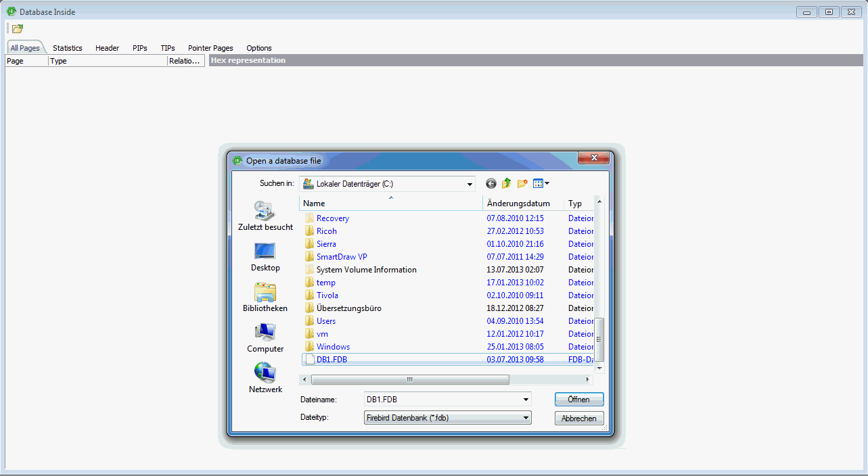Viewport: 868px width, 476px height.
Task: Sort files by Änderungsdatum column header
Action: pos(518,204)
